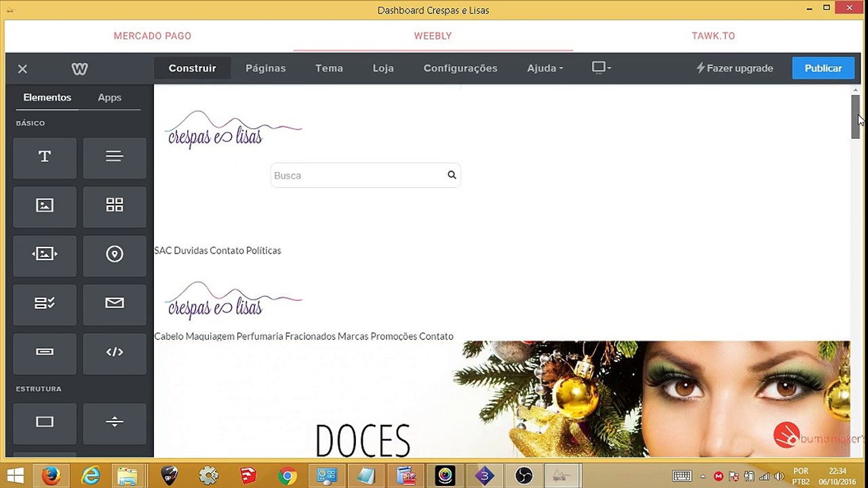The height and width of the screenshot is (488, 868).
Task: Add a paragraph Text element
Action: 115,158
